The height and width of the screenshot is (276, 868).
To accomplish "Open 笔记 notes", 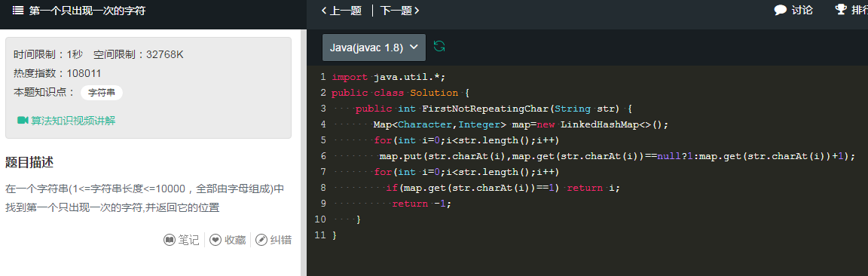I will pos(181,240).
